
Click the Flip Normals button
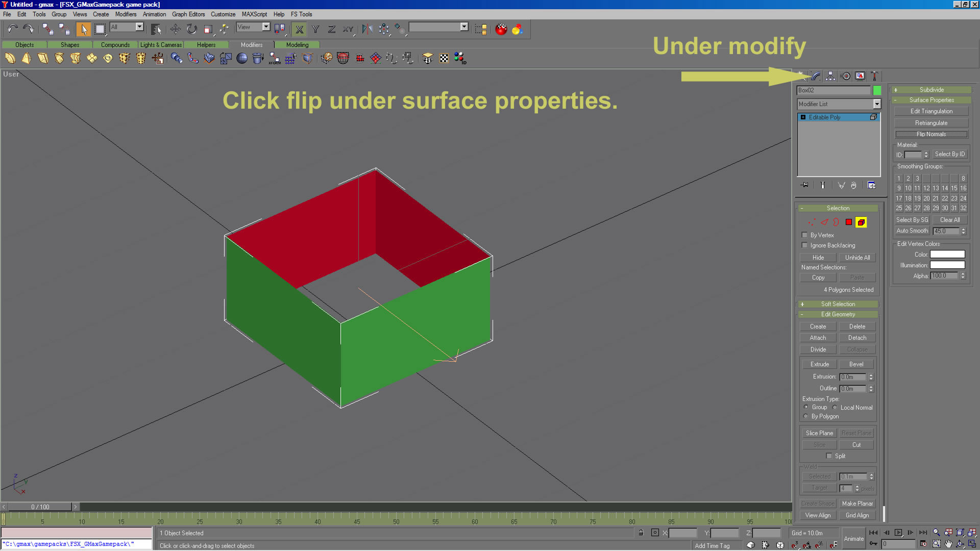(x=931, y=134)
